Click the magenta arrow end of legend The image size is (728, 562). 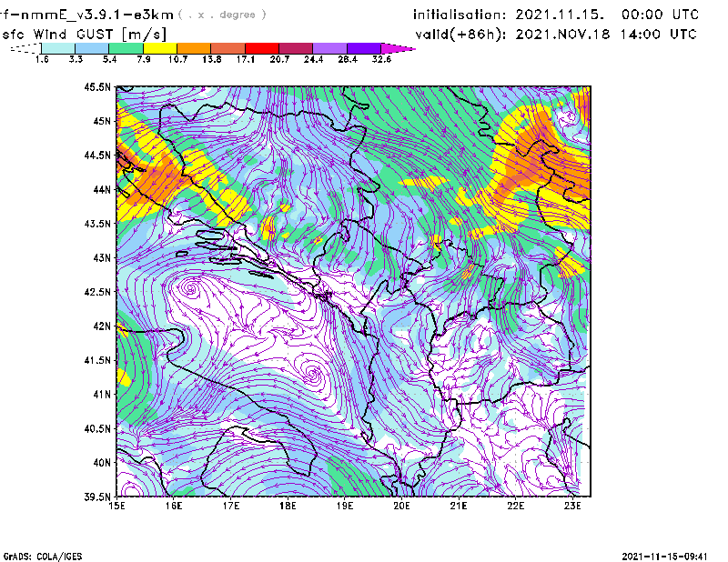pyautogui.click(x=398, y=48)
